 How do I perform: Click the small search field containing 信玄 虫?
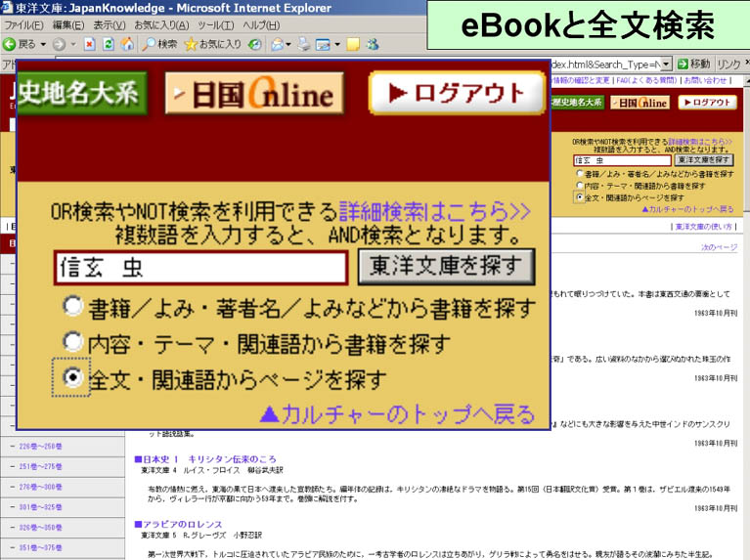coord(622,160)
